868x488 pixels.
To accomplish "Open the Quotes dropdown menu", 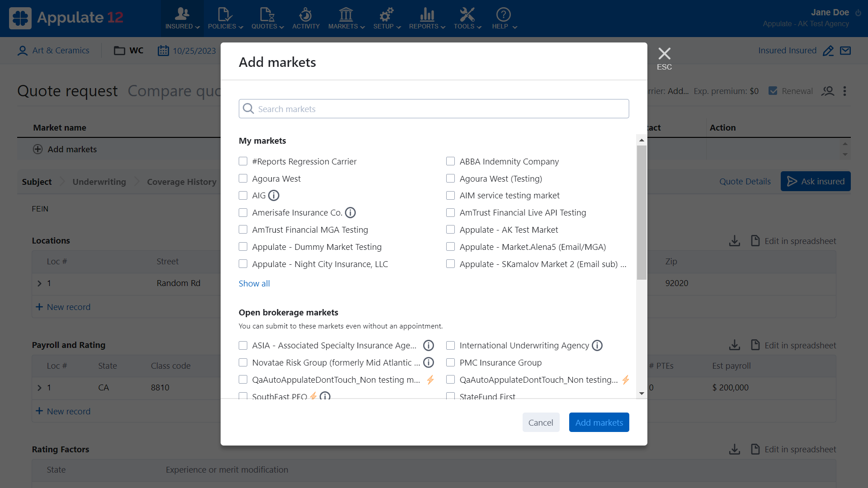I will coord(268,19).
